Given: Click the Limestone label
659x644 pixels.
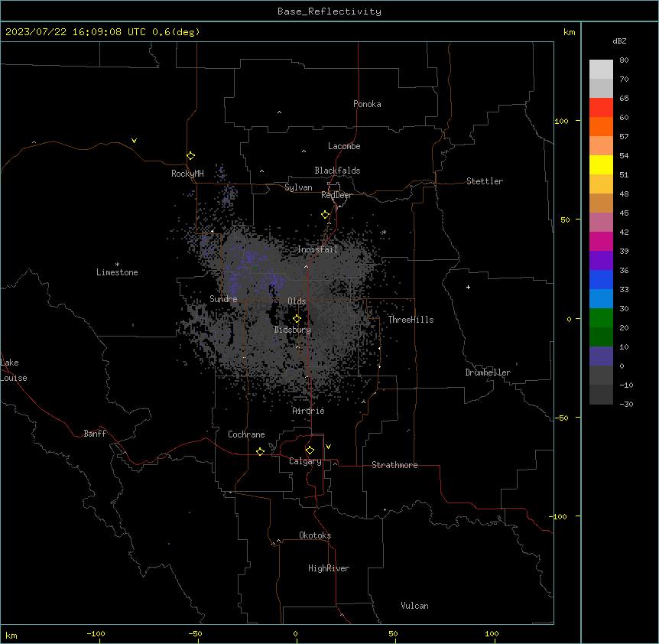Looking at the screenshot, I should (117, 272).
